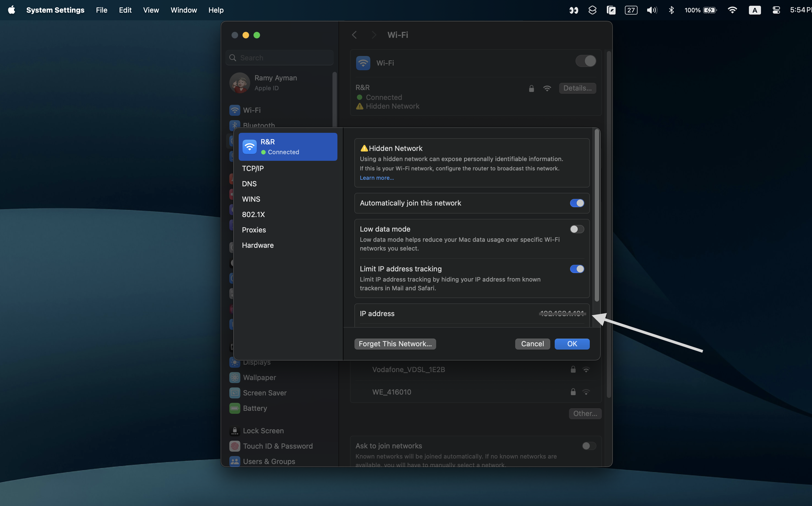Click the Learn more link in hidden network warning
The height and width of the screenshot is (506, 812).
376,177
